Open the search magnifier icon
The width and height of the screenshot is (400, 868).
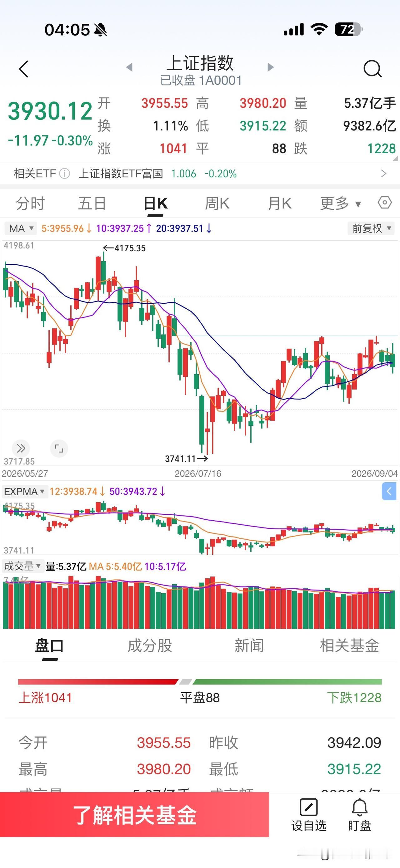(372, 69)
